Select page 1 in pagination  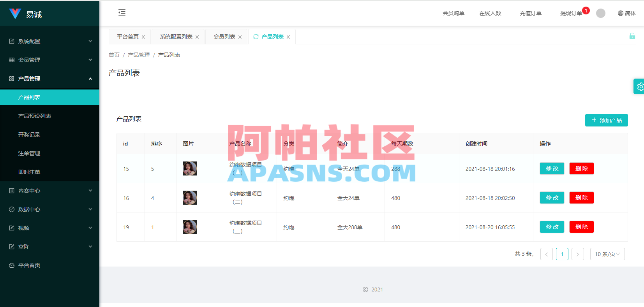[x=562, y=254]
